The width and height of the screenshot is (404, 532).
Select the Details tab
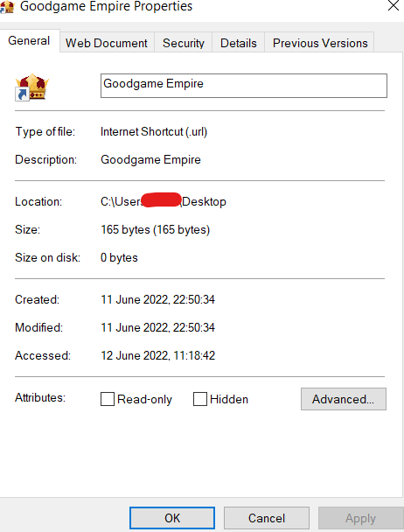(x=238, y=43)
